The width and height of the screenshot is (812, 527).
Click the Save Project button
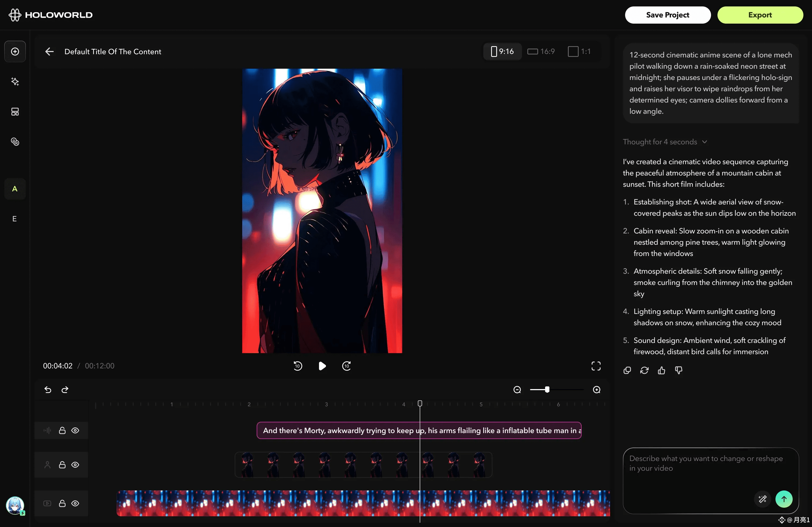coord(667,15)
